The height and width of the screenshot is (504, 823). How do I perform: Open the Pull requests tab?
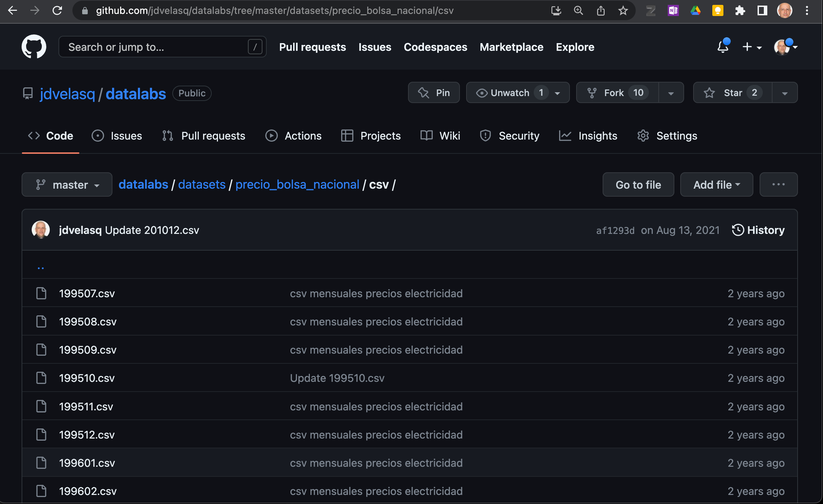pos(213,136)
